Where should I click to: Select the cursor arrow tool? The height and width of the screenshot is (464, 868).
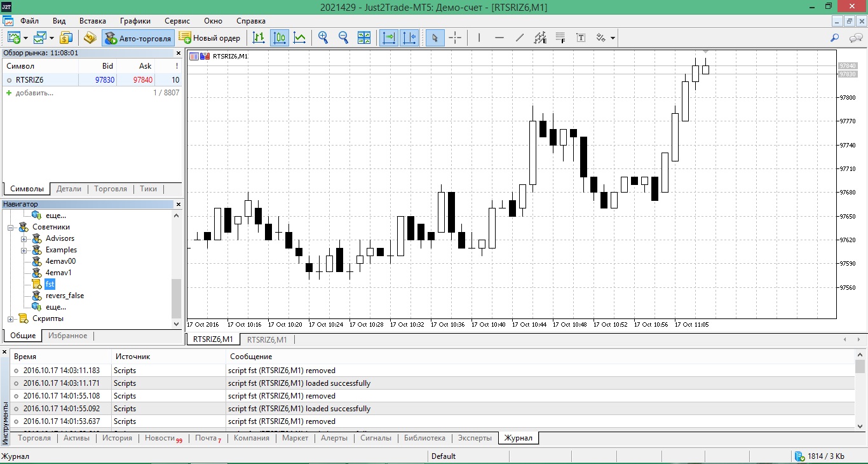[435, 38]
